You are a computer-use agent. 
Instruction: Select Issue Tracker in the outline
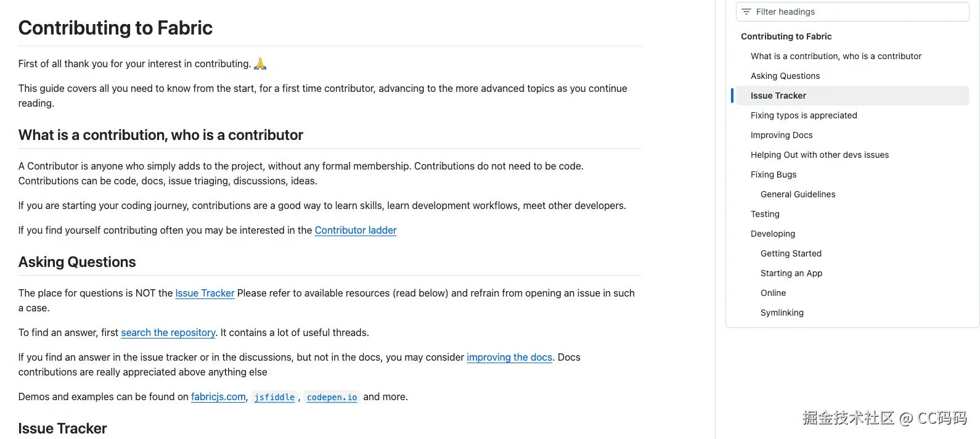click(x=778, y=96)
